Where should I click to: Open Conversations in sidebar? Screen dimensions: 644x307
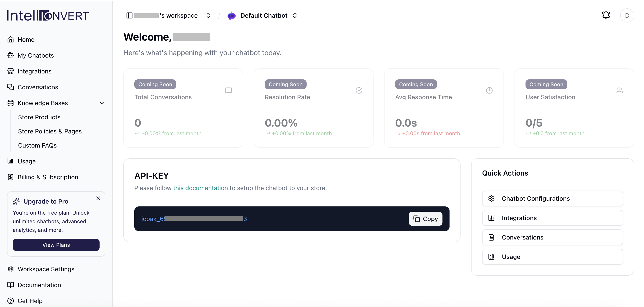point(56,87)
